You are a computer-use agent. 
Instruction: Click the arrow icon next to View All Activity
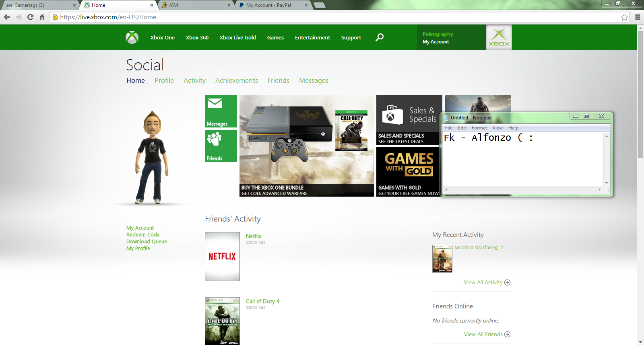point(507,282)
